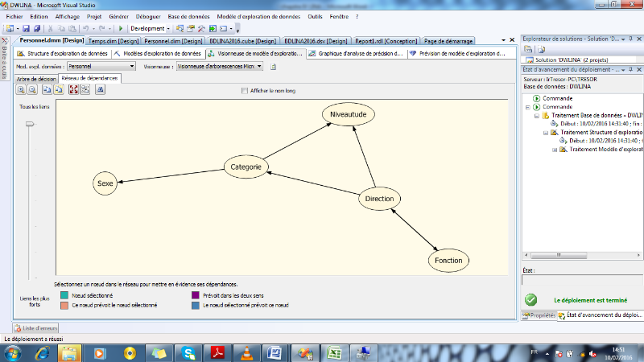The height and width of the screenshot is (362, 644).
Task: Refresh the viewer content icon
Action: point(273,67)
